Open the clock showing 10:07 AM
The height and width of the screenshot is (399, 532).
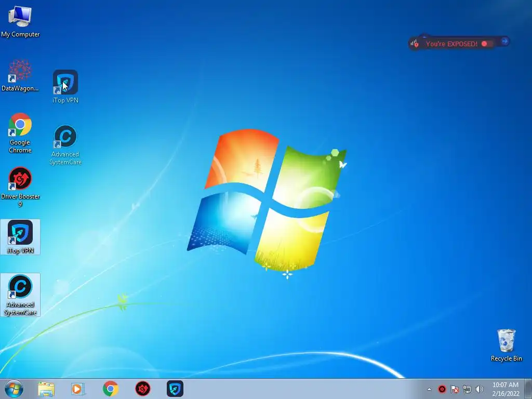pos(506,389)
